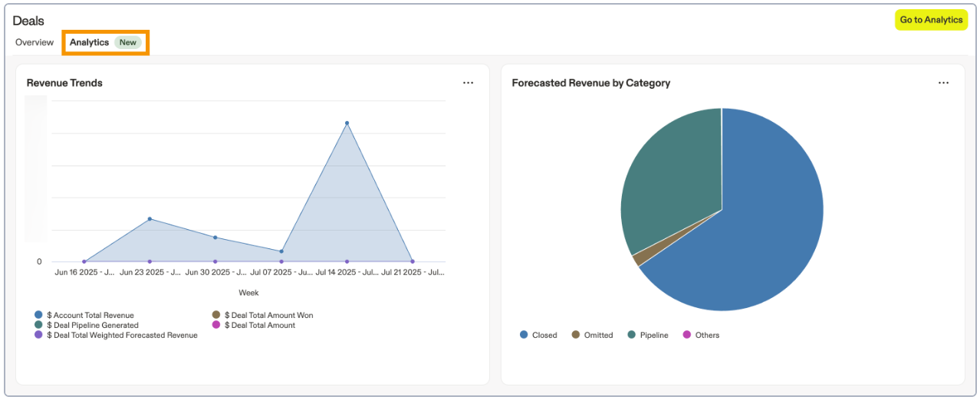Click the peak data point at Jul 14

coord(347,123)
